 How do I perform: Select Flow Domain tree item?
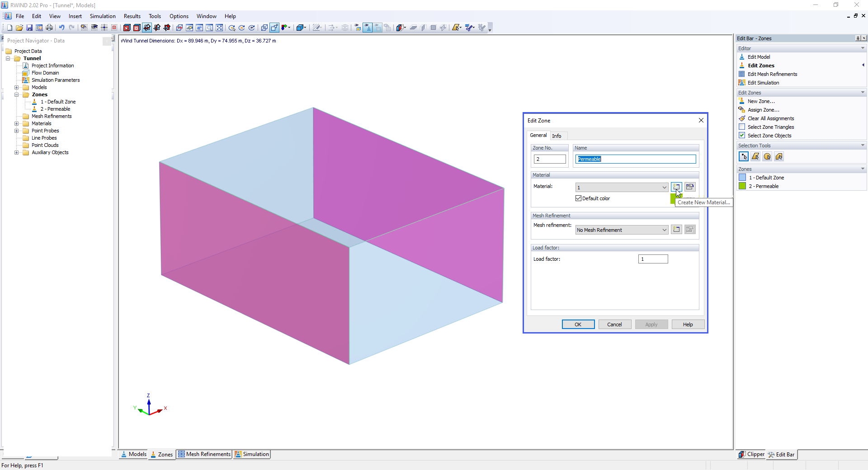[x=45, y=73]
